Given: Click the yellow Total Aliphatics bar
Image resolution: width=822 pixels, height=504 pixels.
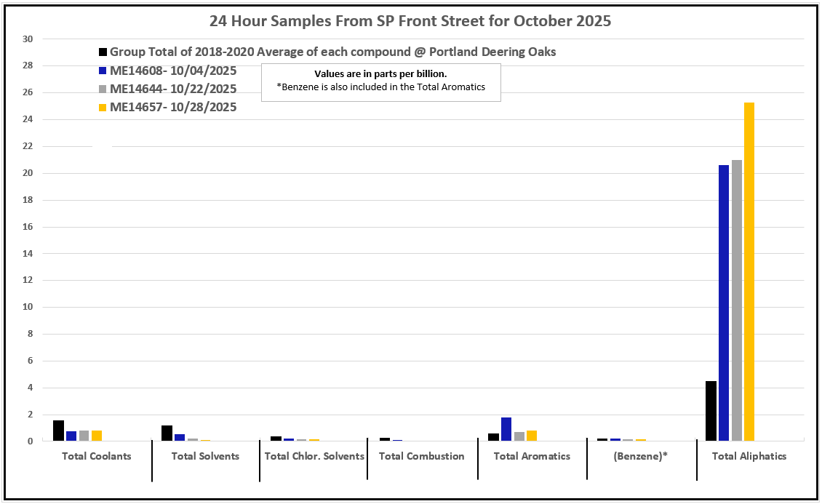Looking at the screenshot, I should click(749, 271).
